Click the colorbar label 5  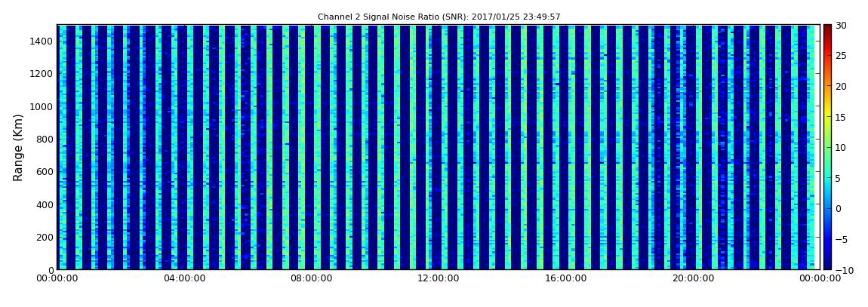coord(839,178)
